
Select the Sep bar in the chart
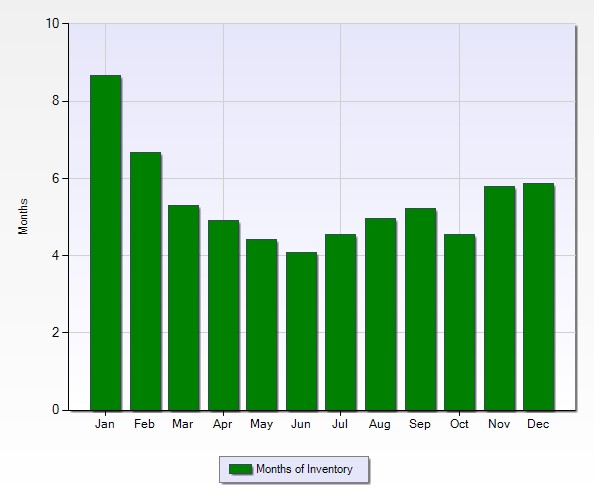pyautogui.click(x=420, y=309)
